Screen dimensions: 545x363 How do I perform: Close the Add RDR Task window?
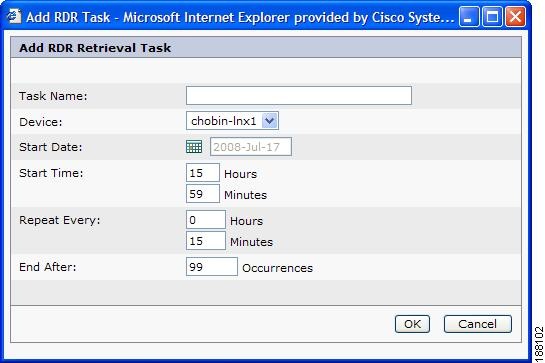(515, 17)
